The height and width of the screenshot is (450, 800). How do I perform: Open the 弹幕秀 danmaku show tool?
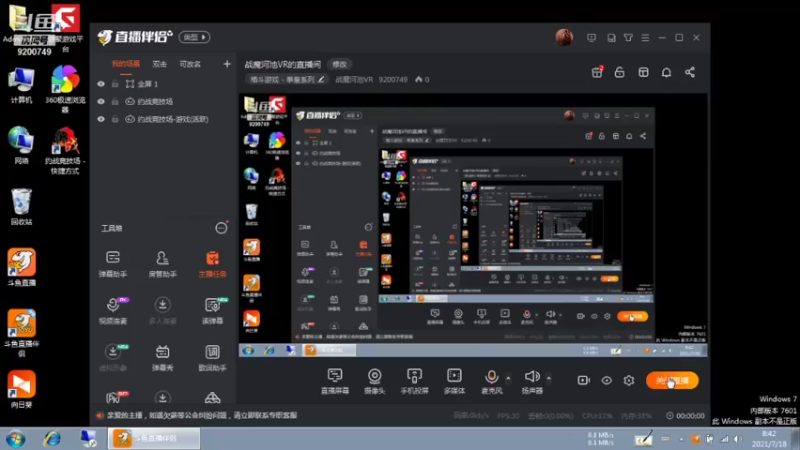coord(162,357)
